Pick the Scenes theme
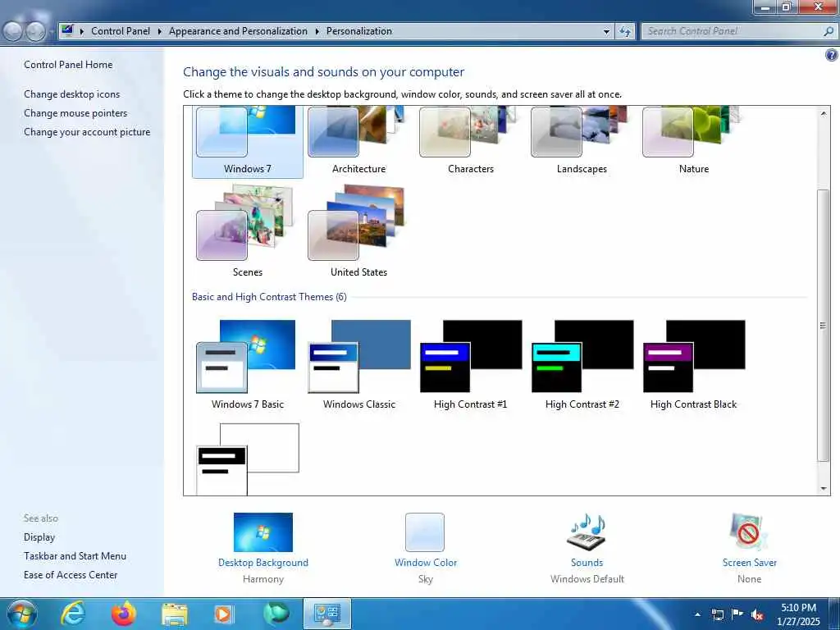840x630 pixels. [248, 231]
